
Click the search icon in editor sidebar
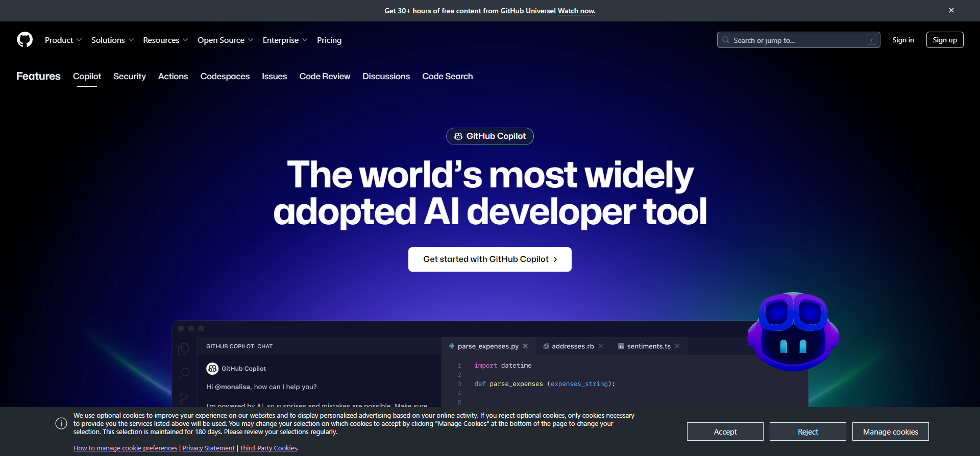point(184,374)
